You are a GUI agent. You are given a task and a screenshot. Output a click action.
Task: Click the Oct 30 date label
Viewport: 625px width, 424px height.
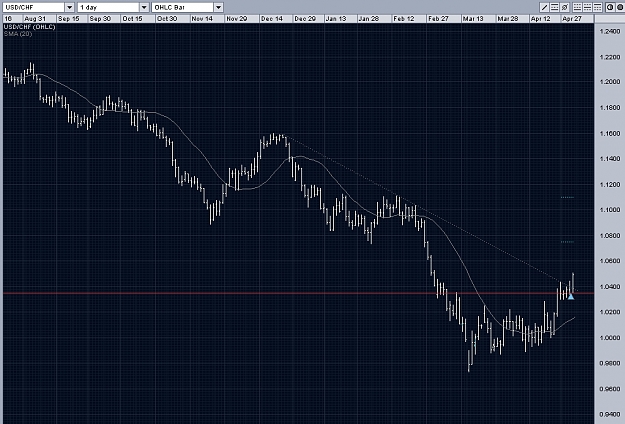pos(167,19)
